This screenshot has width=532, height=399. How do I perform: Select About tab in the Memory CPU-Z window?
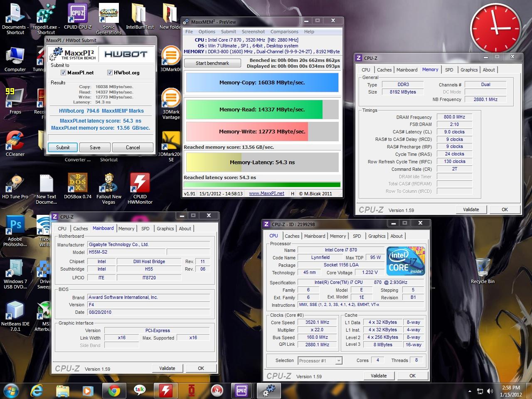[x=489, y=70]
